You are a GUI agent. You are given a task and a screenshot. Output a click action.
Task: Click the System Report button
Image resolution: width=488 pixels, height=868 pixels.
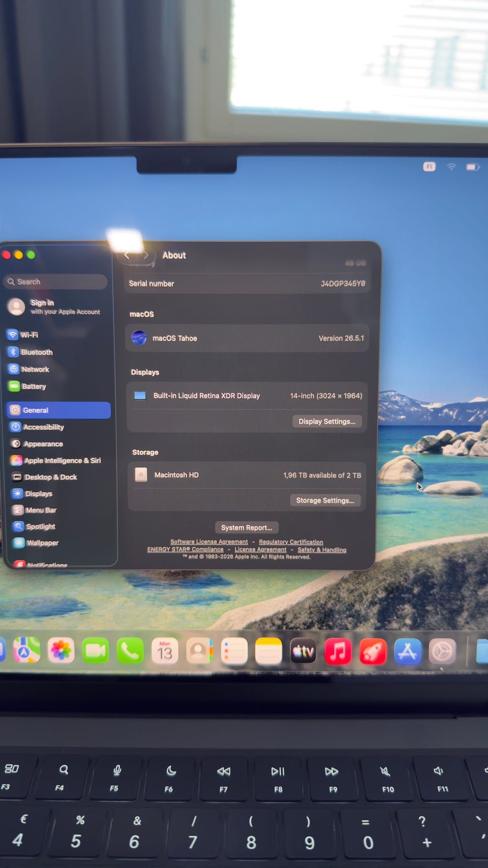tap(247, 527)
